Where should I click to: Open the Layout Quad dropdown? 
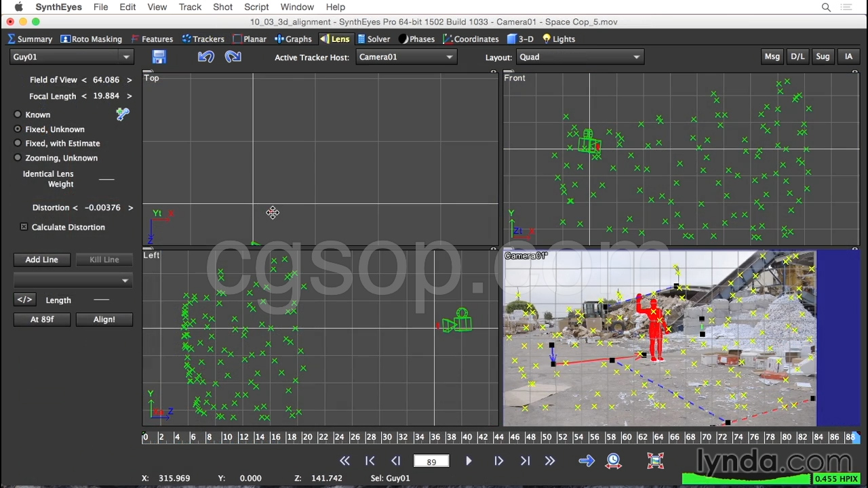click(x=580, y=57)
